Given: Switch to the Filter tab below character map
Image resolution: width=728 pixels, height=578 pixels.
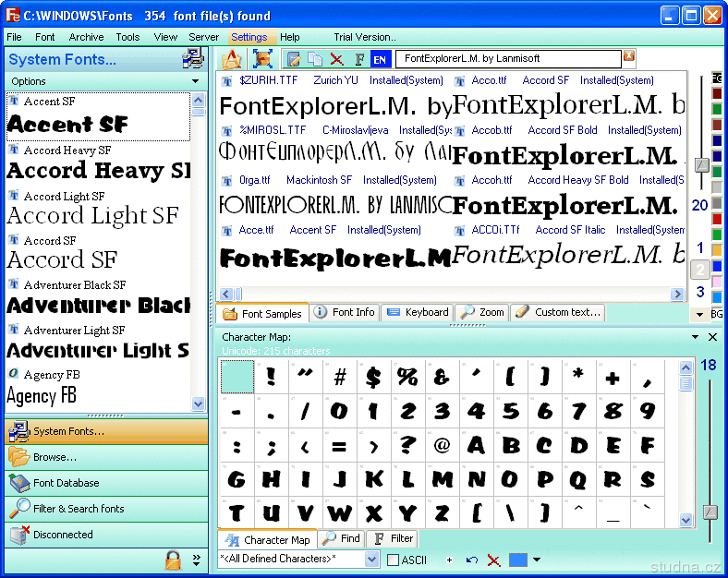Looking at the screenshot, I should click(394, 538).
